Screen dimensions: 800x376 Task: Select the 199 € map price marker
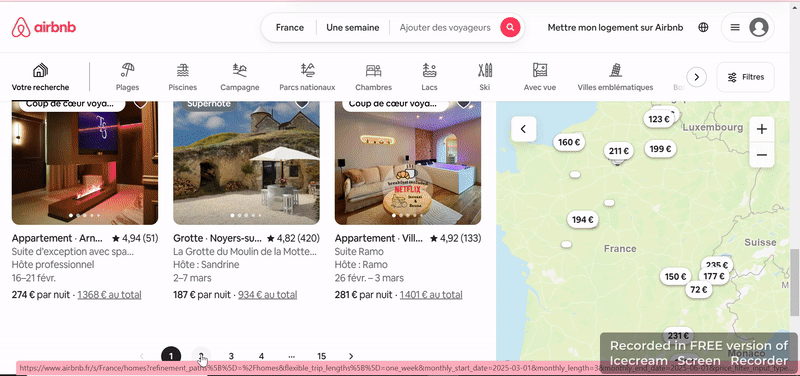click(660, 149)
